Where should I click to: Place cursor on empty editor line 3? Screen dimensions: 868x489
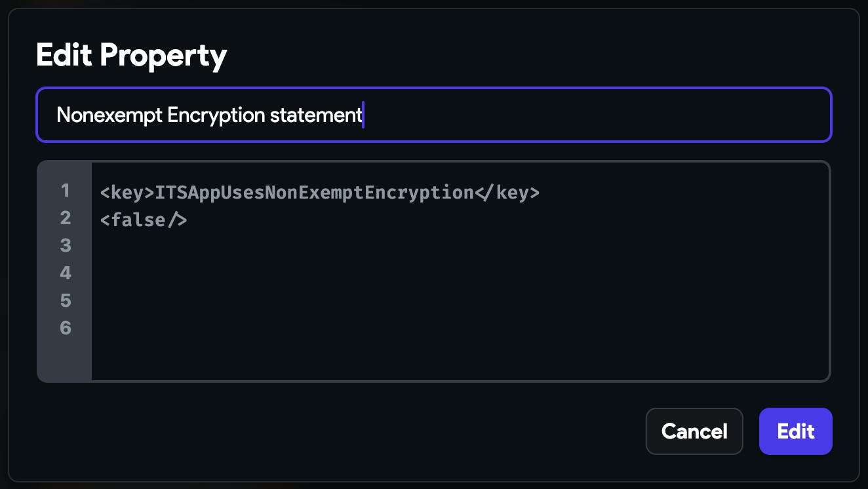(393, 246)
